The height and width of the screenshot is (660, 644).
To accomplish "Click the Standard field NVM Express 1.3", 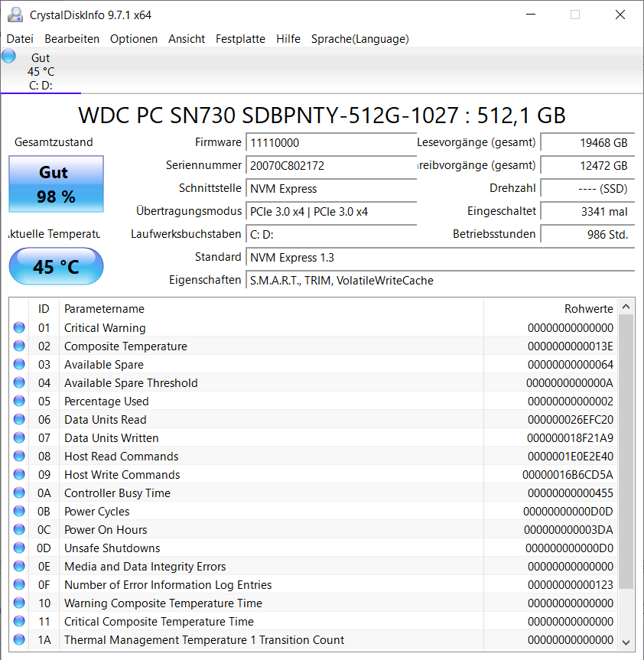I will (x=441, y=257).
